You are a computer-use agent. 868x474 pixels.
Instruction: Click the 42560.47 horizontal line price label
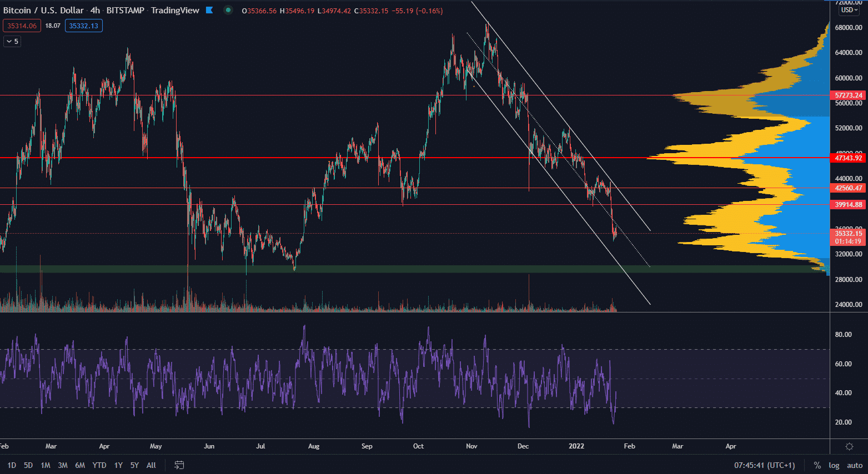tap(848, 188)
